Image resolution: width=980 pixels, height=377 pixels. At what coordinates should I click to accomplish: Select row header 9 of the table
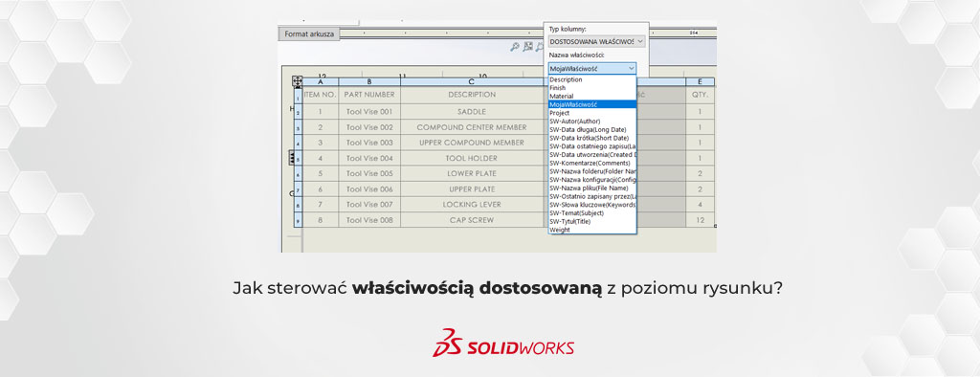299,220
